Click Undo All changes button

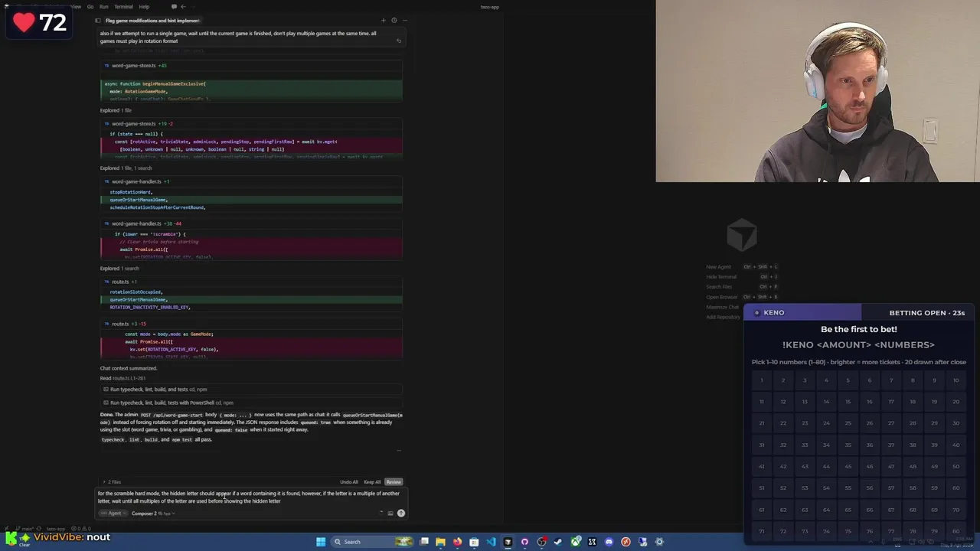pos(349,482)
